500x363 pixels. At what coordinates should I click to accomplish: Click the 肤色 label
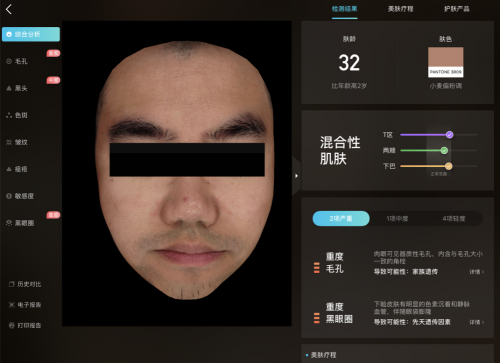click(x=445, y=39)
